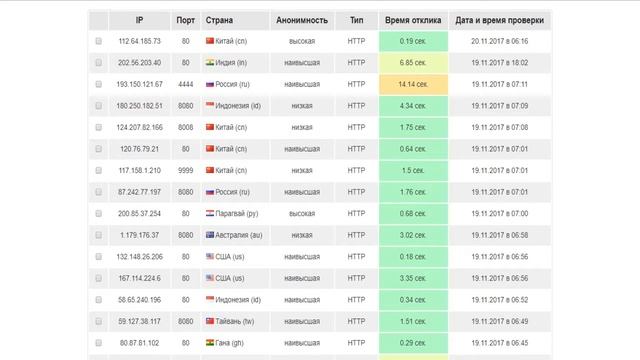The width and height of the screenshot is (640, 360).
Task: Click country text Австралия (au)
Action: (239, 235)
